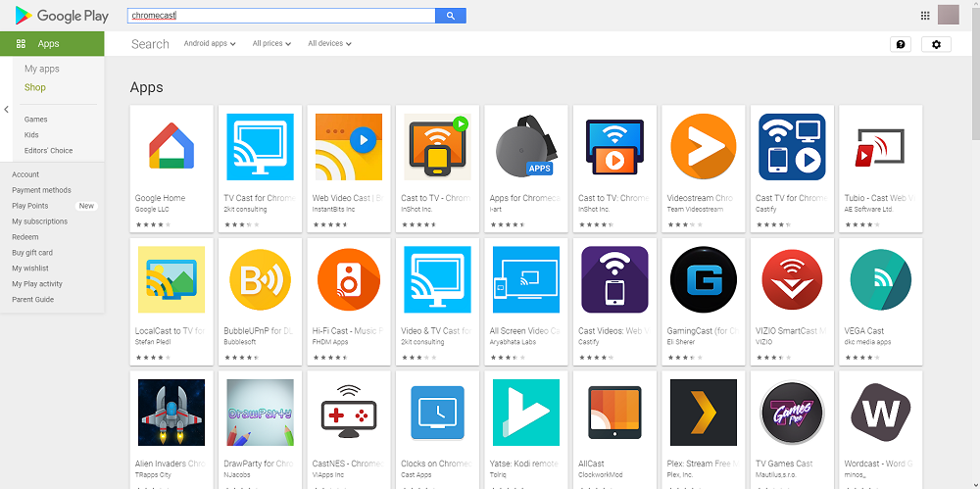Click the InstantBits Inc developer name
Screen dimensions: 980x489
(x=334, y=210)
